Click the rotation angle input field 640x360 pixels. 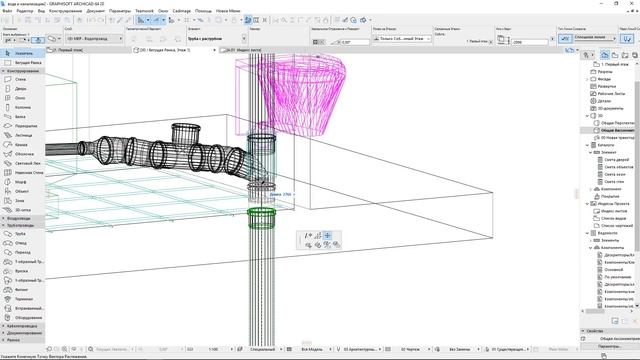click(x=355, y=42)
